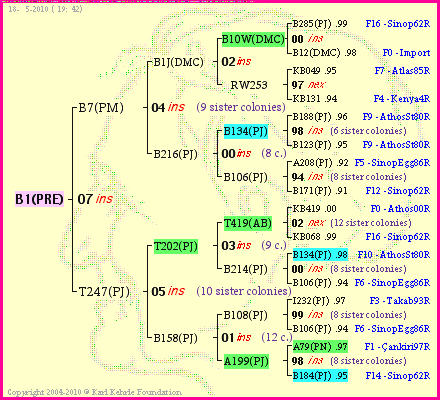Click the A208(PJ) .92 entry
The width and height of the screenshot is (440, 400).
pyautogui.click(x=320, y=163)
